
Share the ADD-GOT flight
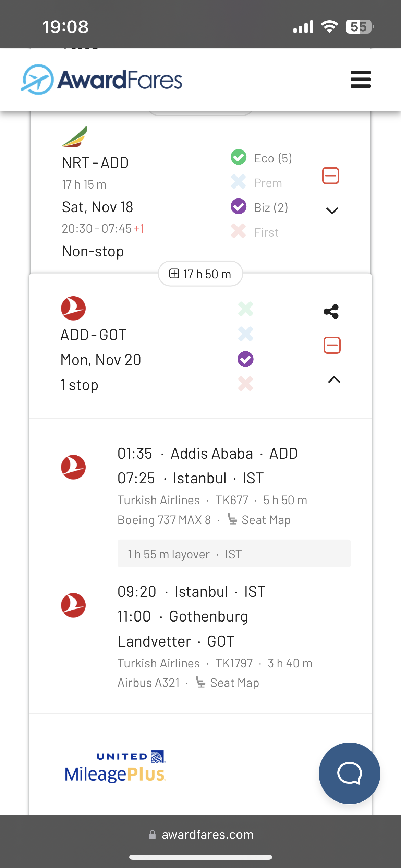point(331,312)
